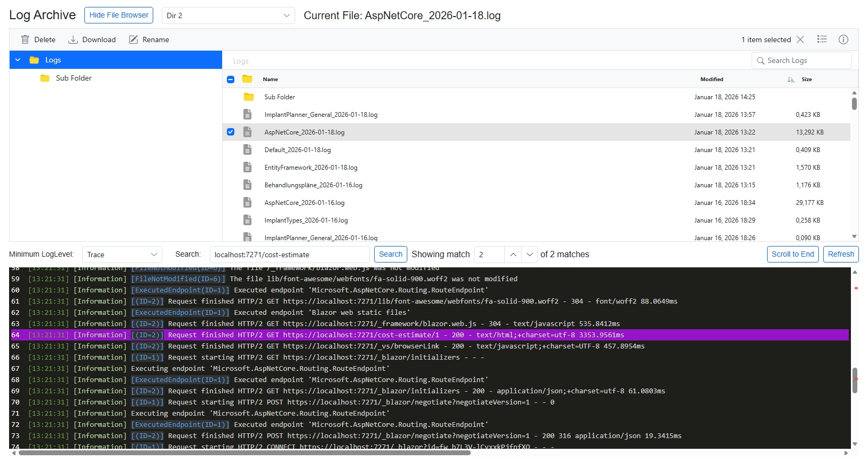Click log line 67 Executing endpoint entry
The height and width of the screenshot is (468, 868).
[430, 368]
